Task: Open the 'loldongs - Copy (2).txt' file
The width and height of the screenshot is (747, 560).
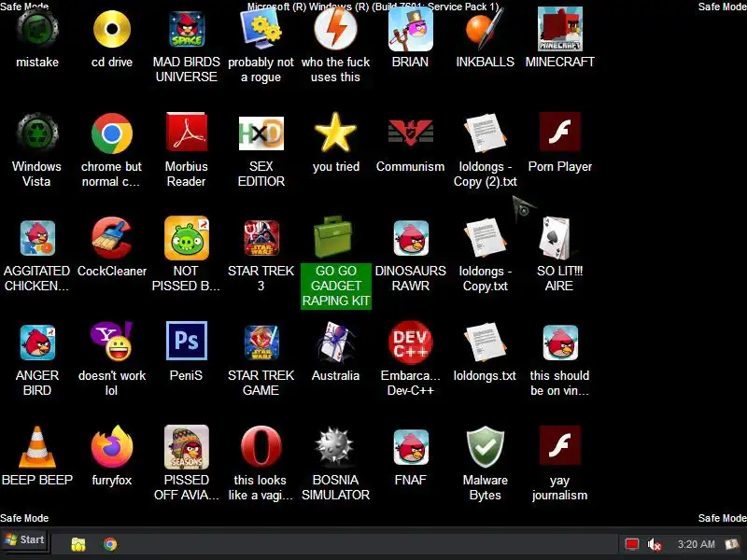Action: [485, 133]
